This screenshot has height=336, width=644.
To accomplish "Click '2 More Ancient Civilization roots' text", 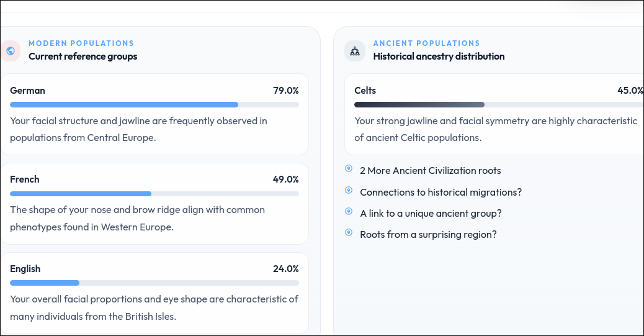I will 431,171.
